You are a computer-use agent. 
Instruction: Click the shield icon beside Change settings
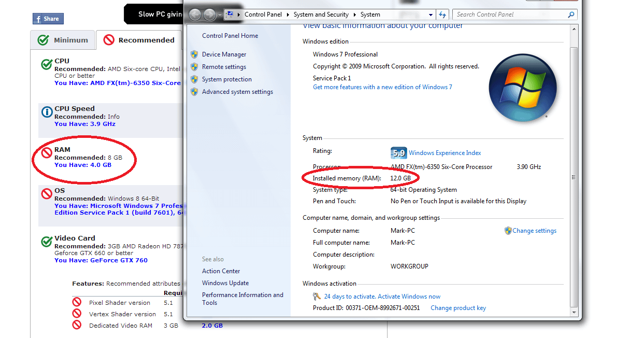(x=508, y=231)
